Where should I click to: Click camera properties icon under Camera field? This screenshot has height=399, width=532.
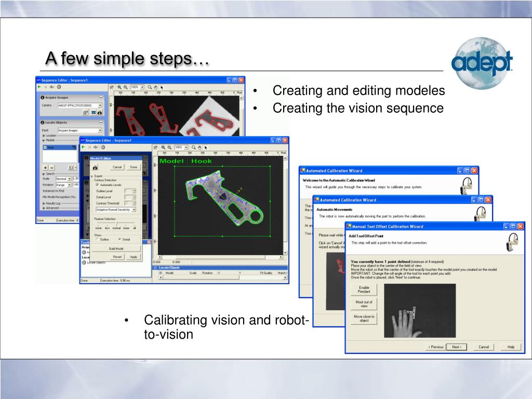(86, 112)
